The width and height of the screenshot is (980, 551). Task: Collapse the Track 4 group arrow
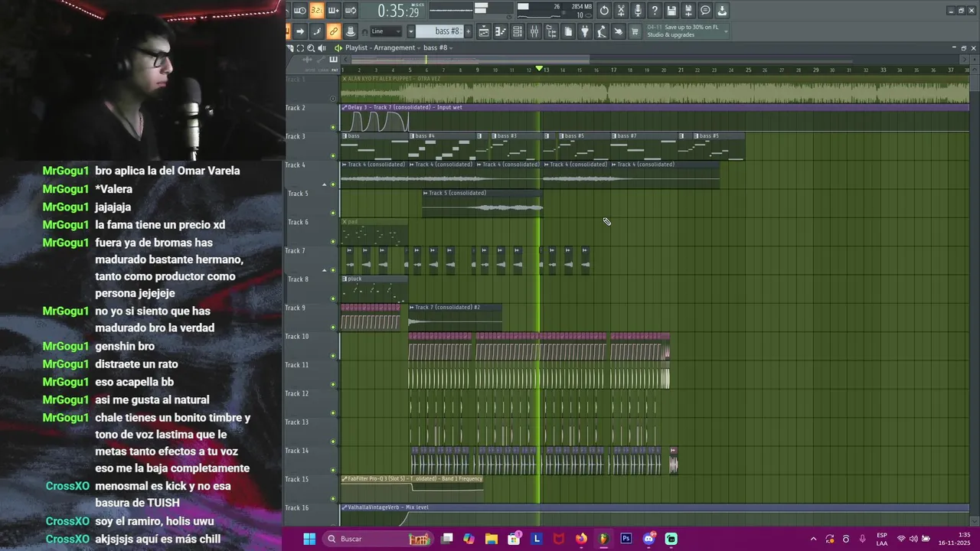pyautogui.click(x=324, y=184)
